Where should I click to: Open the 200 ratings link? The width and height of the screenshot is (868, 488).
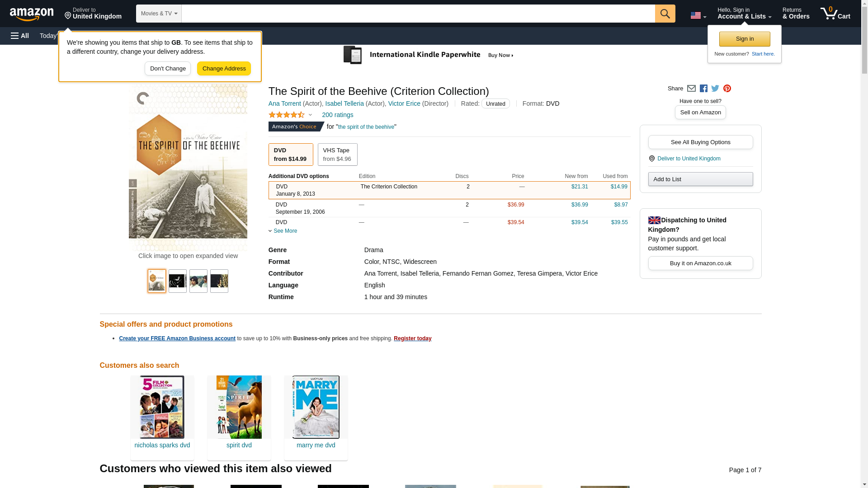[x=337, y=115]
